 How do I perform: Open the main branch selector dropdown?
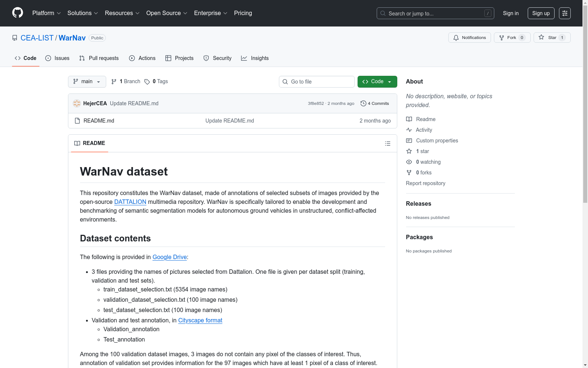pyautogui.click(x=87, y=82)
